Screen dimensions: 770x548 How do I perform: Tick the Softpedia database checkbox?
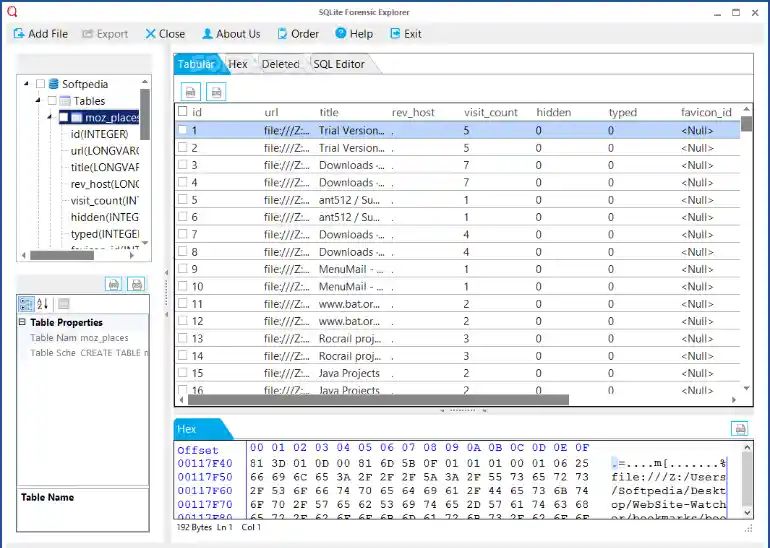tap(40, 84)
